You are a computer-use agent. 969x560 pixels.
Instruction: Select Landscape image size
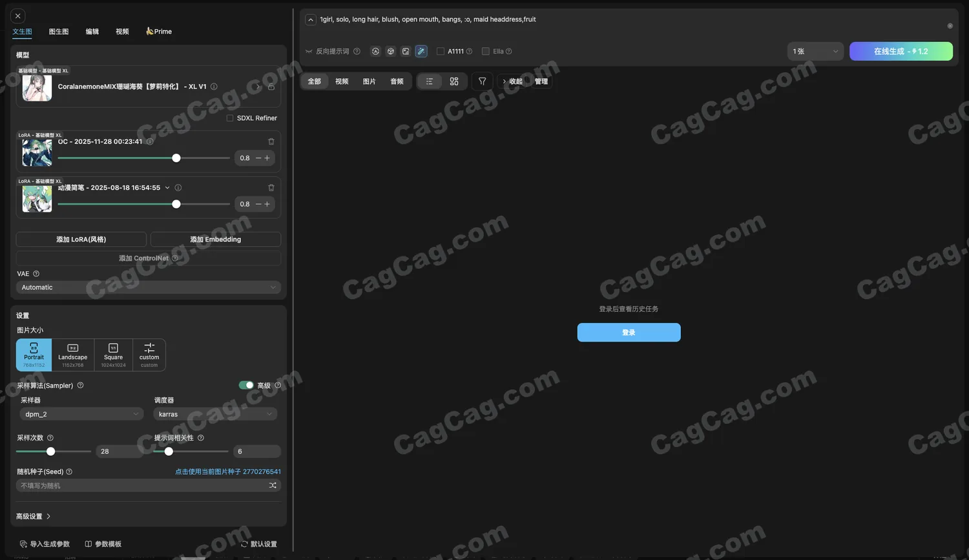tap(73, 355)
